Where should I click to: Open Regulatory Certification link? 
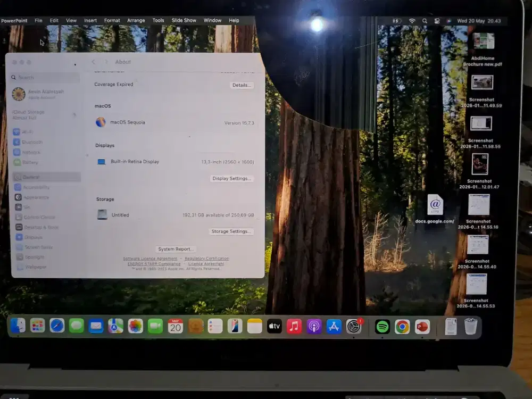tap(207, 259)
